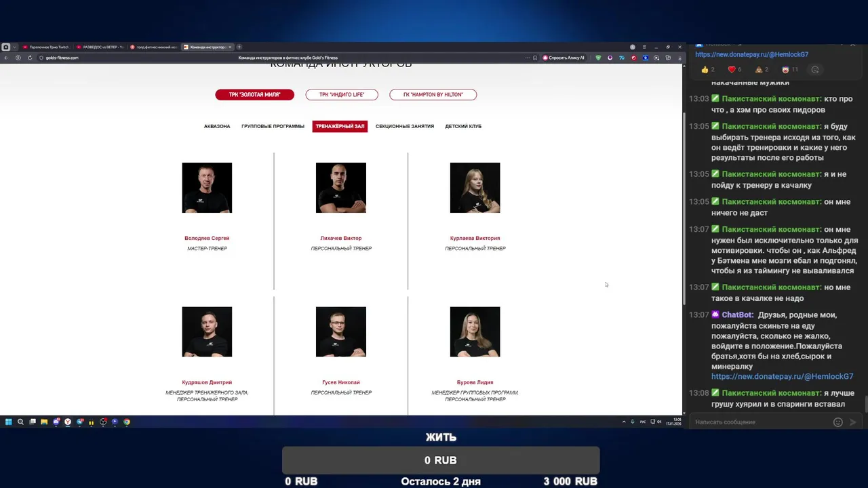
Task: Click the send message arrow icon
Action: click(853, 422)
